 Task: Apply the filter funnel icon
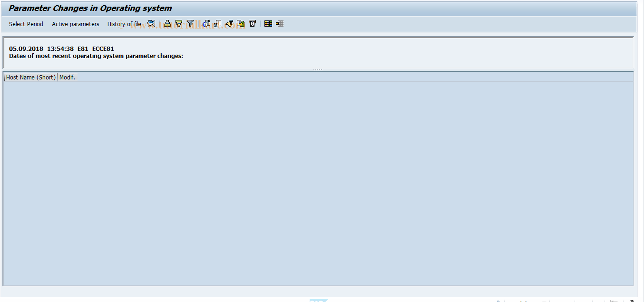tap(190, 23)
